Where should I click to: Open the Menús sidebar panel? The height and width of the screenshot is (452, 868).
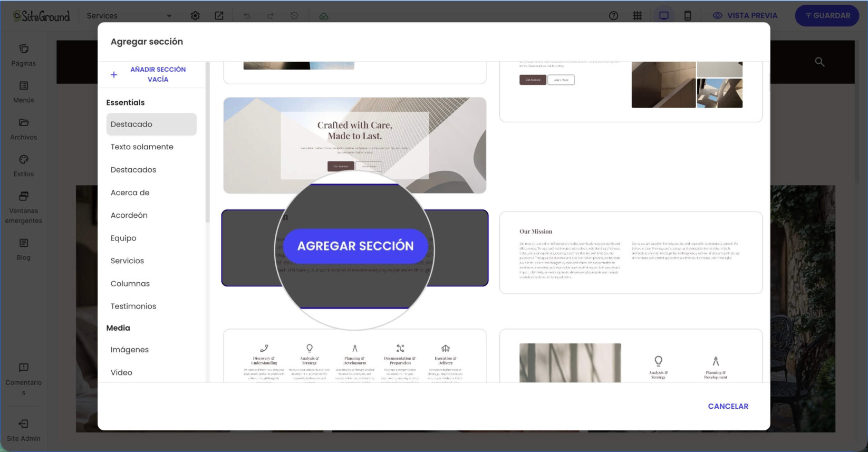(x=24, y=92)
